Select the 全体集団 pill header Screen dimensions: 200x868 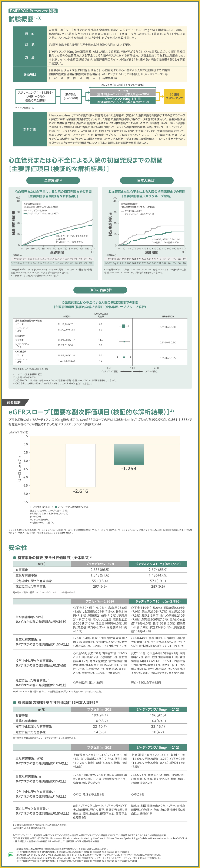pyautogui.click(x=53, y=180)
